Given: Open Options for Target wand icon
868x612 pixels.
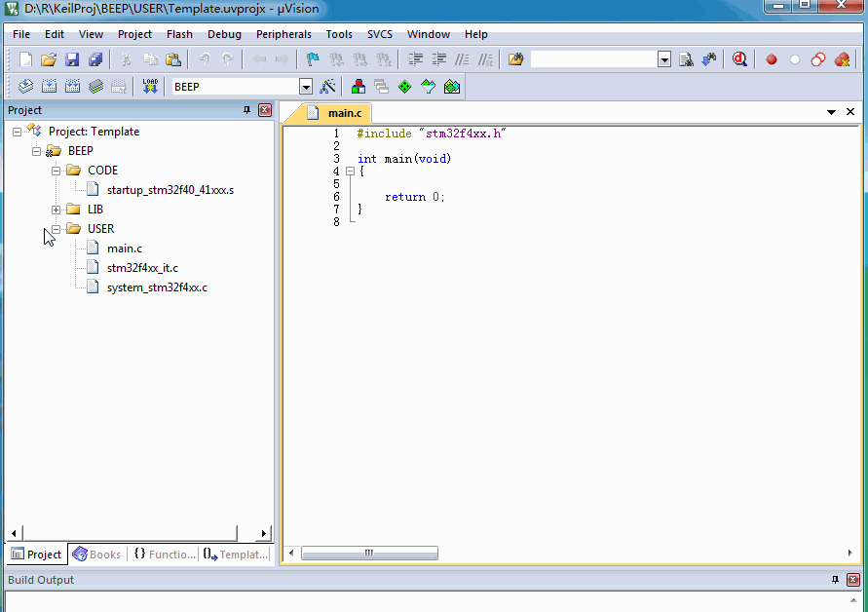Looking at the screenshot, I should [327, 87].
